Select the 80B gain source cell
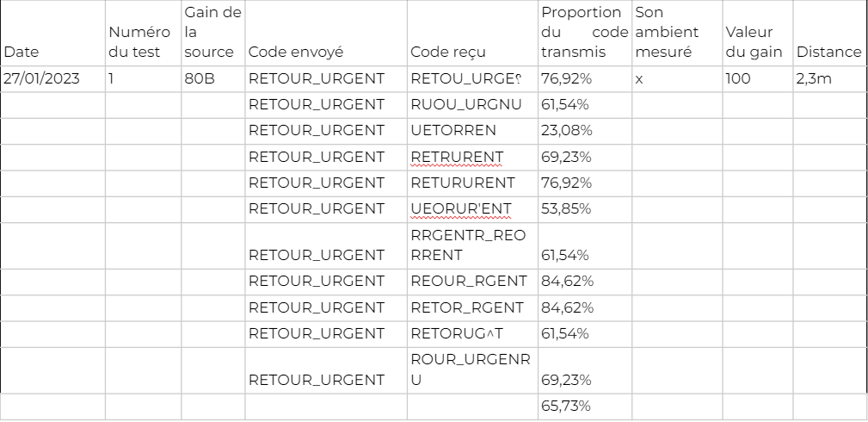Screen dimensions: 868x422 [x=213, y=78]
